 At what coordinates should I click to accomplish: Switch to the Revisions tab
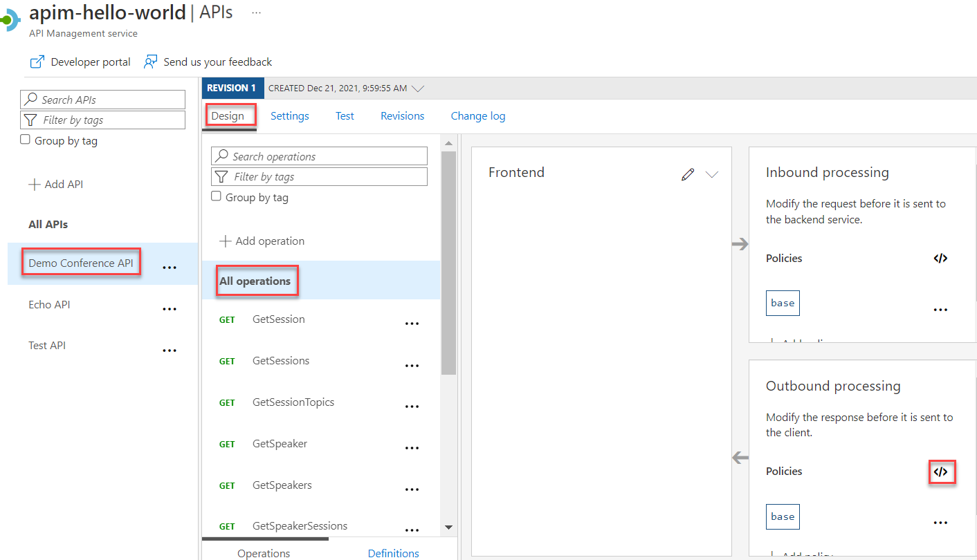point(403,116)
